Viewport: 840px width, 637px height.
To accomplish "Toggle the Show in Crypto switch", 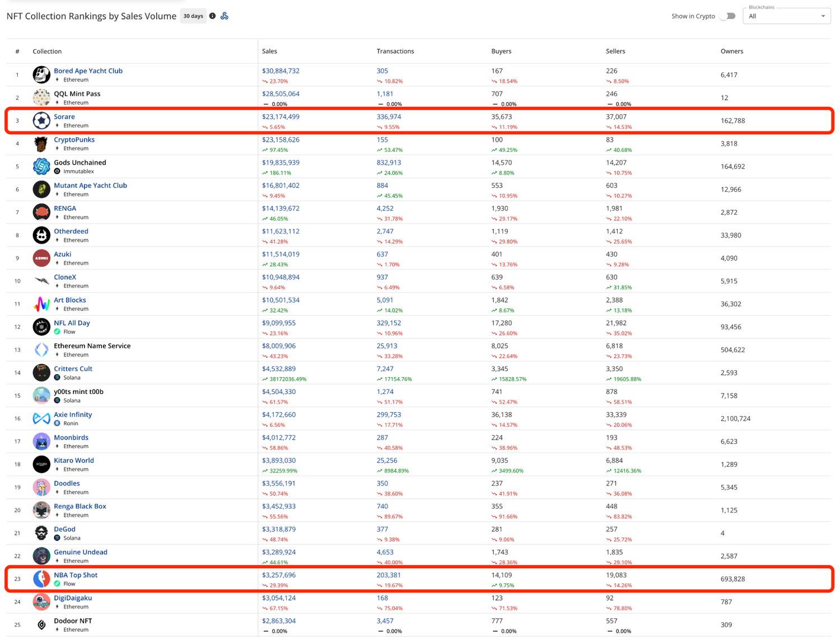I will (x=727, y=16).
